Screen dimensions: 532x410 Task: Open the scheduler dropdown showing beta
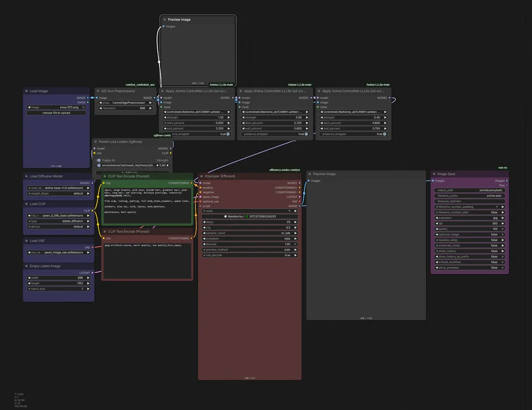click(250, 239)
